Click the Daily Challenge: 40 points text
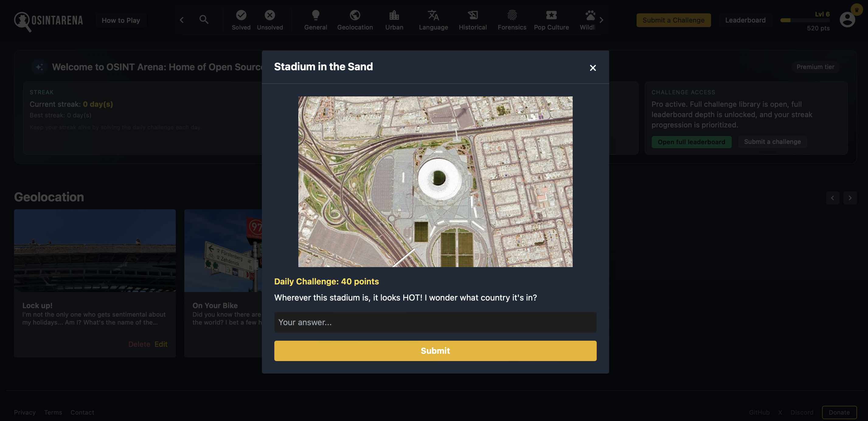This screenshot has width=868, height=421. point(326,281)
